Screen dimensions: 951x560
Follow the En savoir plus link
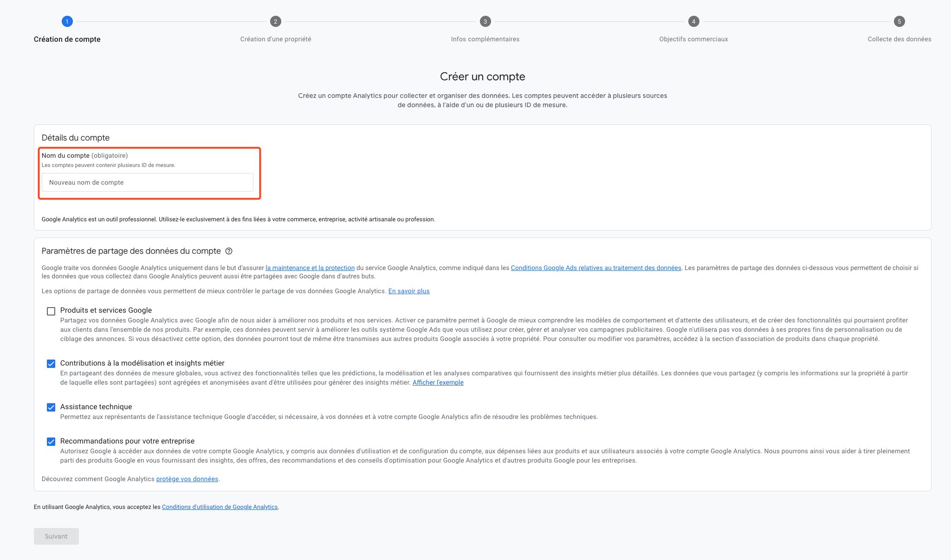(408, 291)
